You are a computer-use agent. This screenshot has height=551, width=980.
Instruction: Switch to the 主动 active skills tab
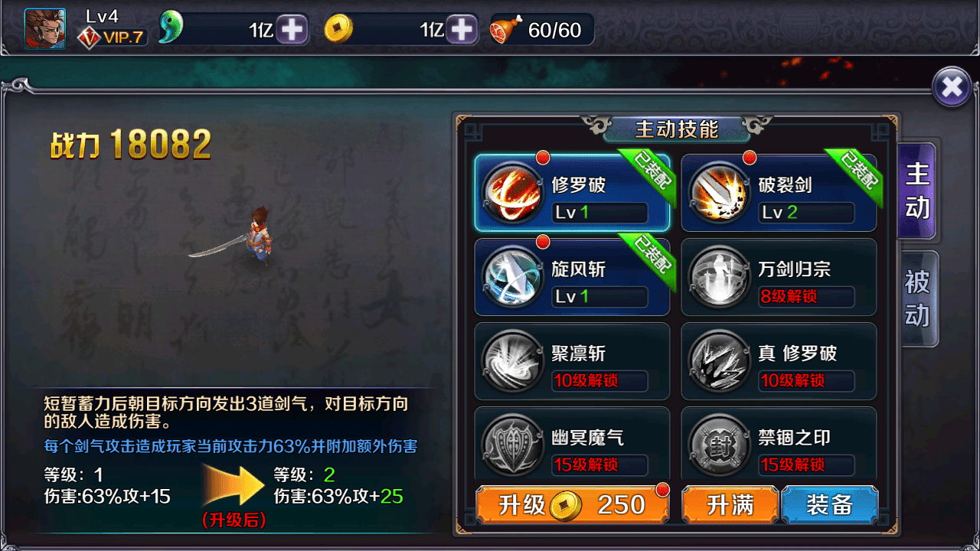point(917,191)
